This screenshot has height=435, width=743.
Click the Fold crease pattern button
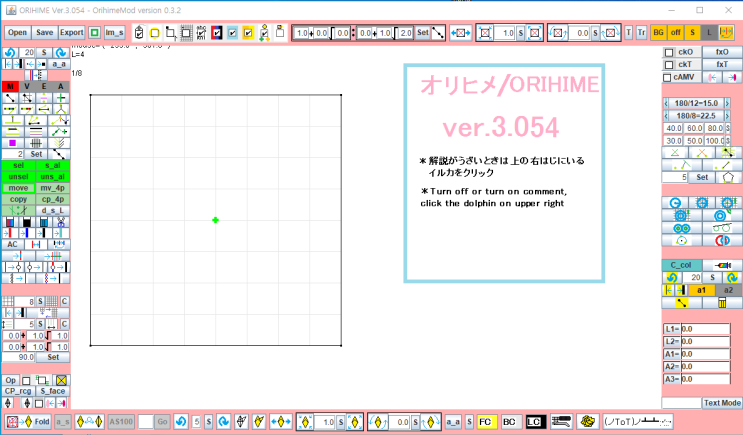[28, 421]
